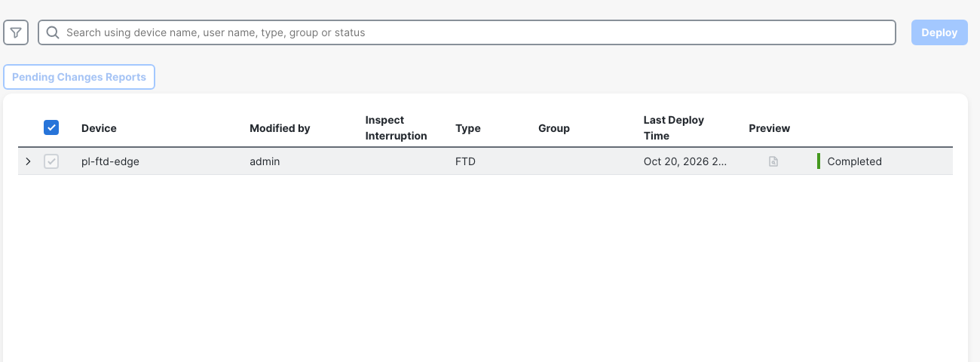Viewport: 980px width, 362px height.
Task: Expand the pl-ftd-edge device row
Action: 29,161
